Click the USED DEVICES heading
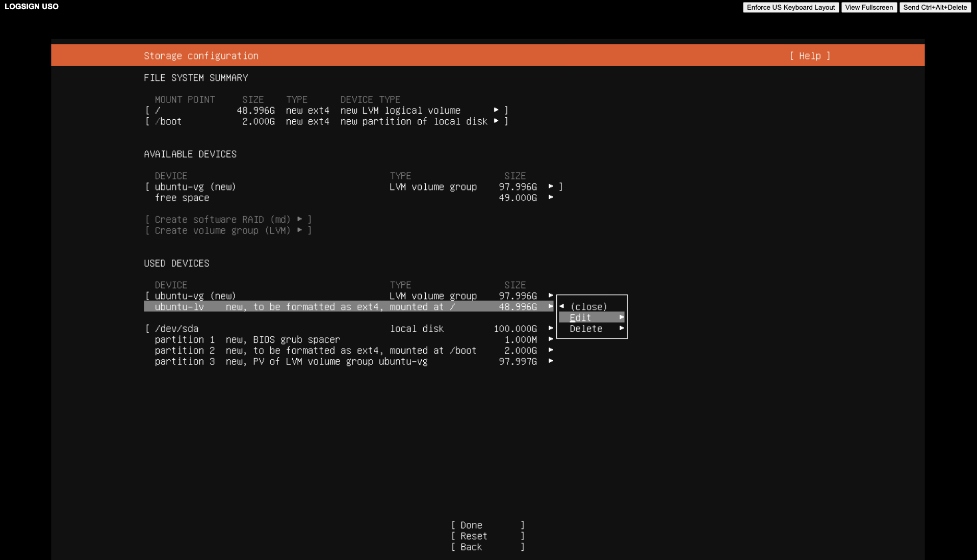 [176, 263]
